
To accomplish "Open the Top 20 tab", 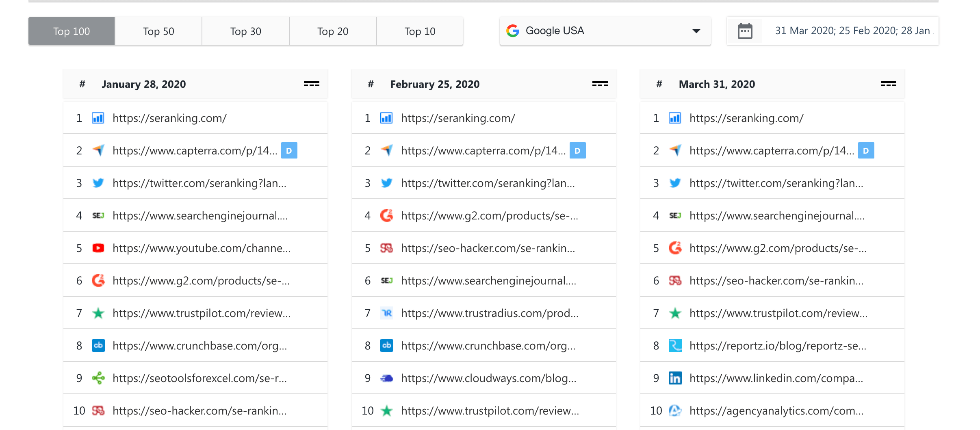I will pos(333,31).
